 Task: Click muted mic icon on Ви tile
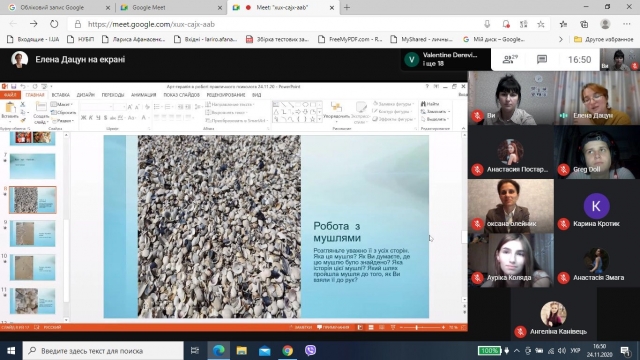coord(477,116)
